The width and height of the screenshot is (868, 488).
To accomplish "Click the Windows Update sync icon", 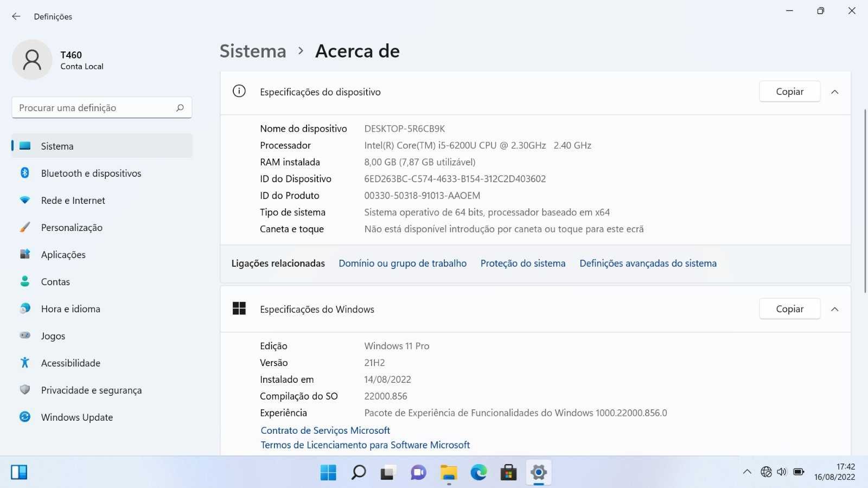I will coord(25,417).
